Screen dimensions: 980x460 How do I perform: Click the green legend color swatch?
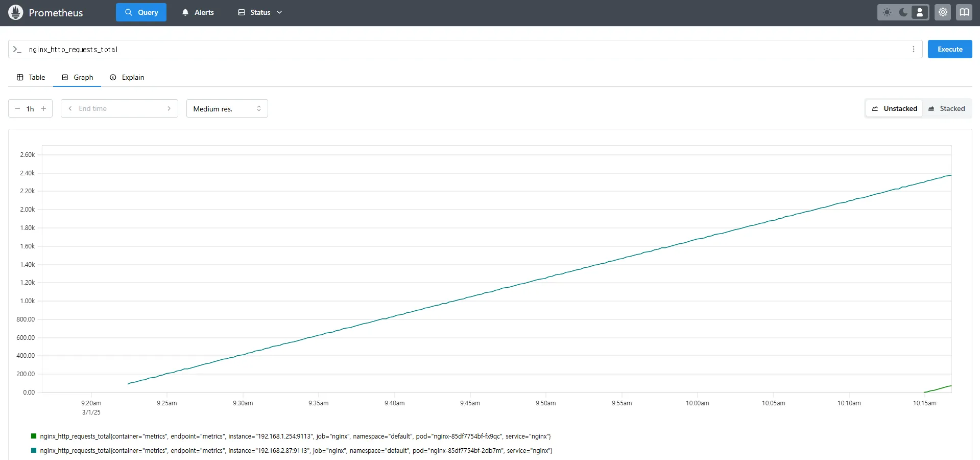[34, 436]
